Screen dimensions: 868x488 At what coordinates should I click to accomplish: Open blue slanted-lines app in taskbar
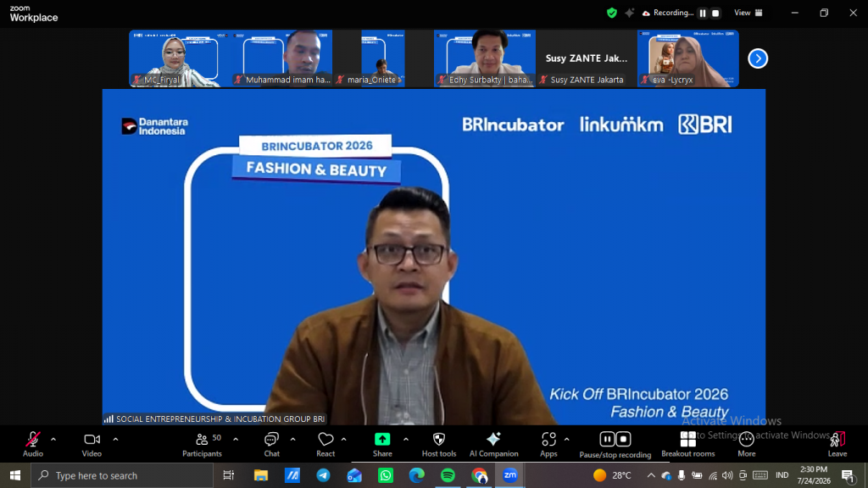click(292, 475)
